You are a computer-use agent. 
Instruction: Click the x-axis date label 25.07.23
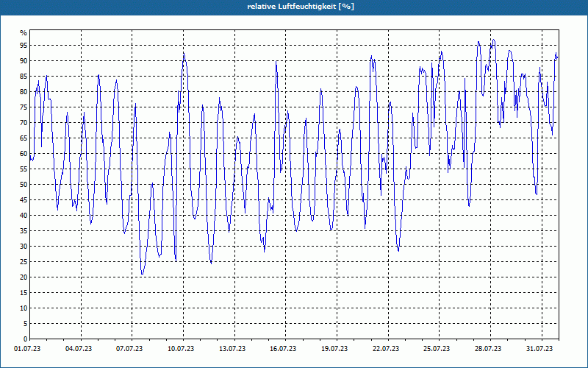tap(437, 349)
